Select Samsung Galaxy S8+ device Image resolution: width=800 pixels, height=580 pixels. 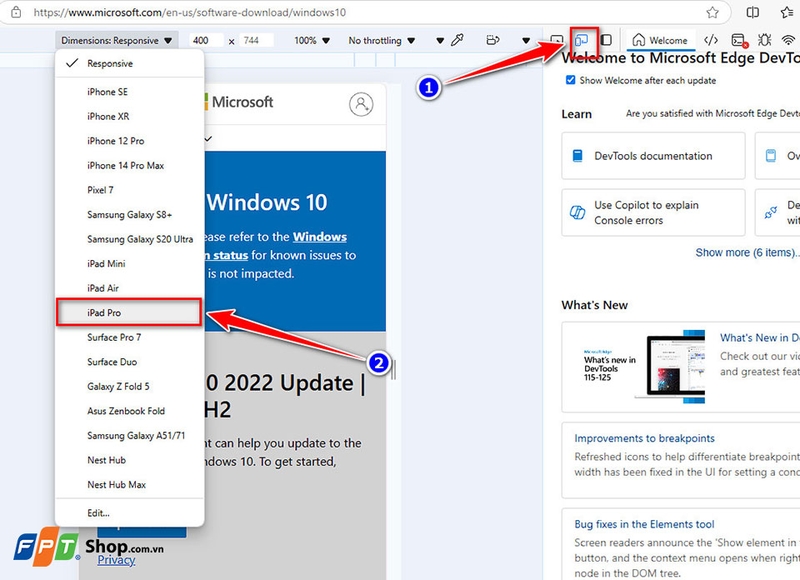click(130, 214)
